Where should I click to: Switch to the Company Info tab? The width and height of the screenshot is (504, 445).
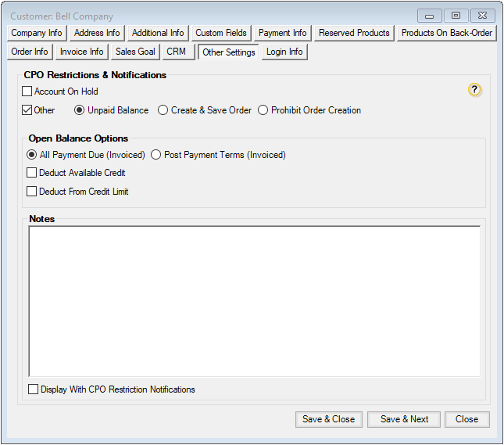tap(37, 33)
